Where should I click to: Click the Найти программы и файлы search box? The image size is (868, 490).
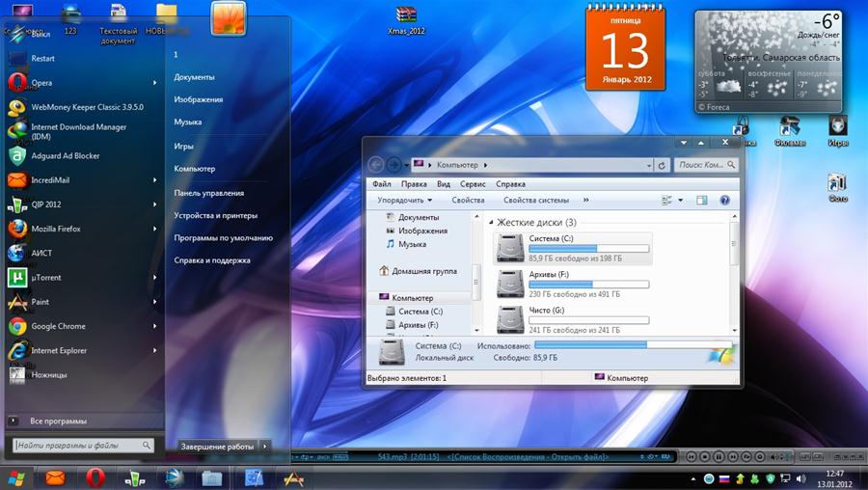pos(79,446)
